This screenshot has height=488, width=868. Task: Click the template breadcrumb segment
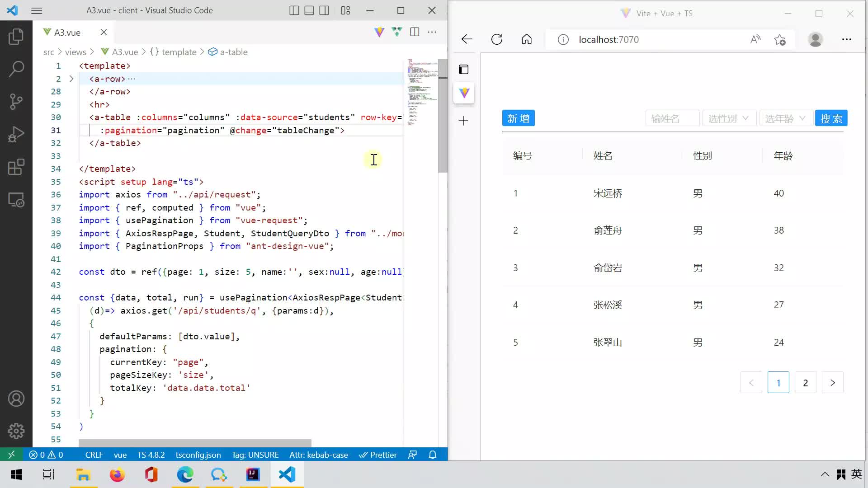pos(174,52)
